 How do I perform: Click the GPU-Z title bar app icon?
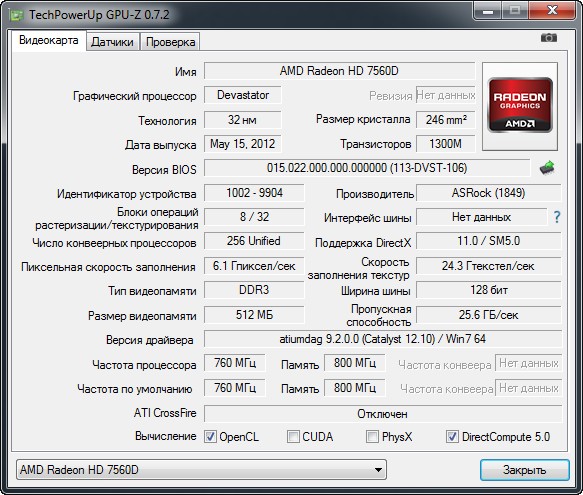[16, 15]
